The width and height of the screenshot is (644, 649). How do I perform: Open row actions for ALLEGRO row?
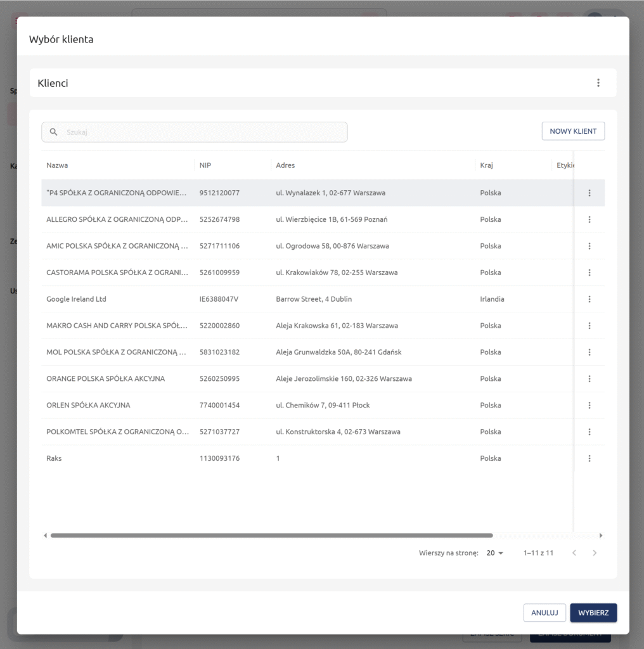[x=589, y=219]
